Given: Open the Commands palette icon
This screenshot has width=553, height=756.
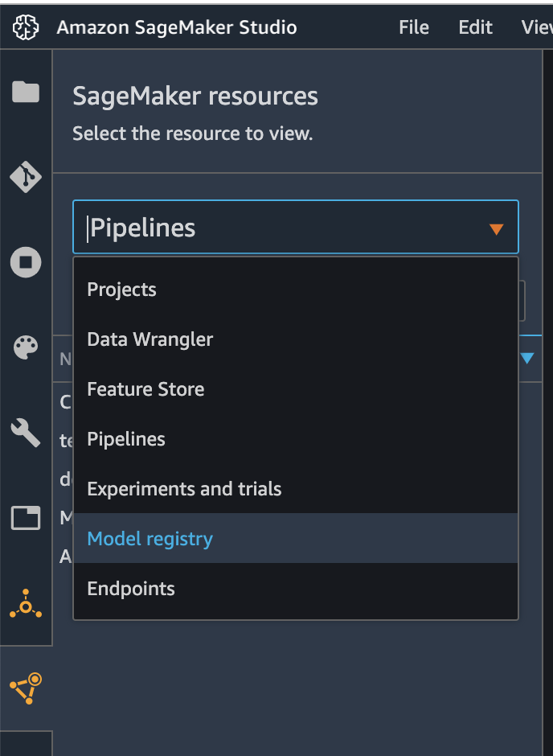Looking at the screenshot, I should (x=26, y=347).
